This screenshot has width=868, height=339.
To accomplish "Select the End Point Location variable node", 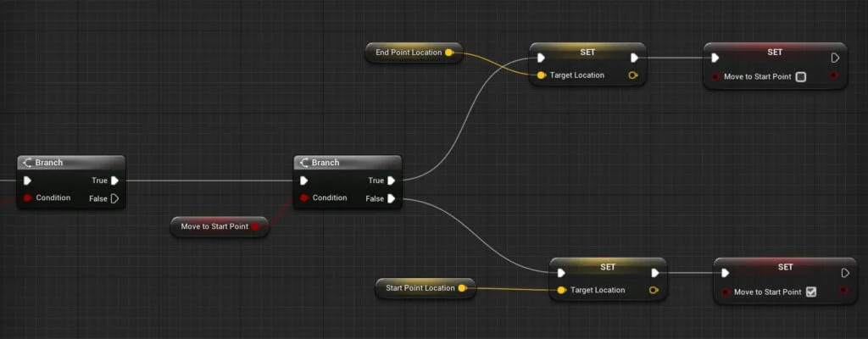I will coord(408,53).
